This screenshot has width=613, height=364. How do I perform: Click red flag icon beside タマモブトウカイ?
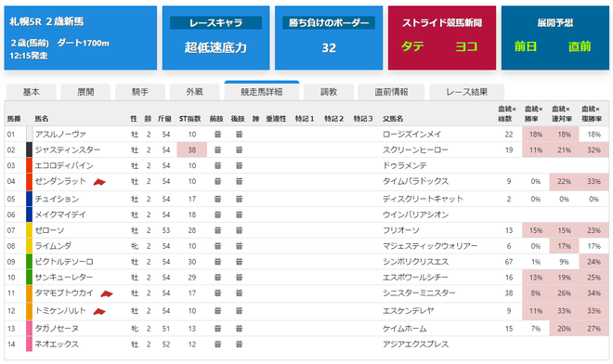point(107,293)
